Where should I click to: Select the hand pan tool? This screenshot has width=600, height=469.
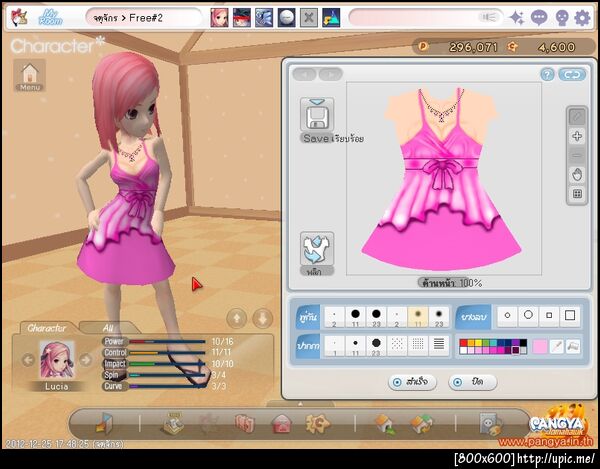coord(577,175)
